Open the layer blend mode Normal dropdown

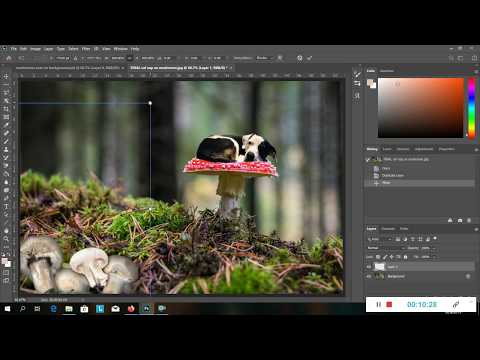[386, 248]
